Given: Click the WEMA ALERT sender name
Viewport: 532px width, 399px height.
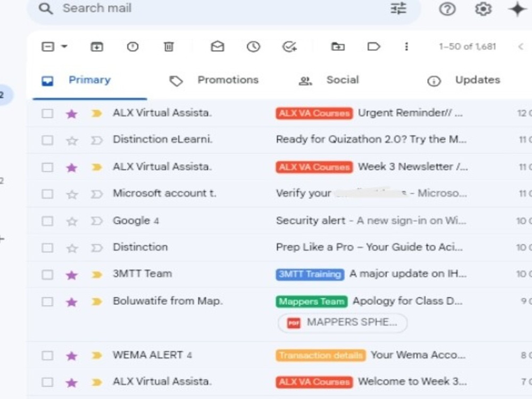Looking at the screenshot, I should [x=148, y=355].
